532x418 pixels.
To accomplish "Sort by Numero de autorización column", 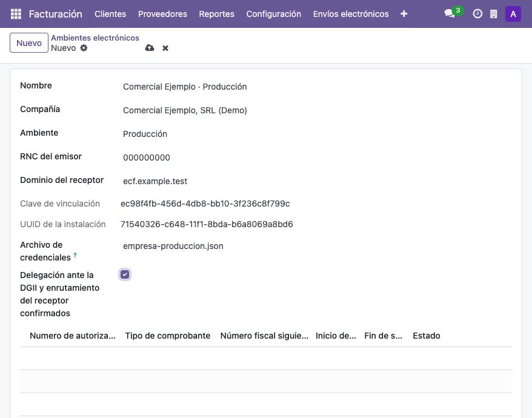I will (73, 336).
